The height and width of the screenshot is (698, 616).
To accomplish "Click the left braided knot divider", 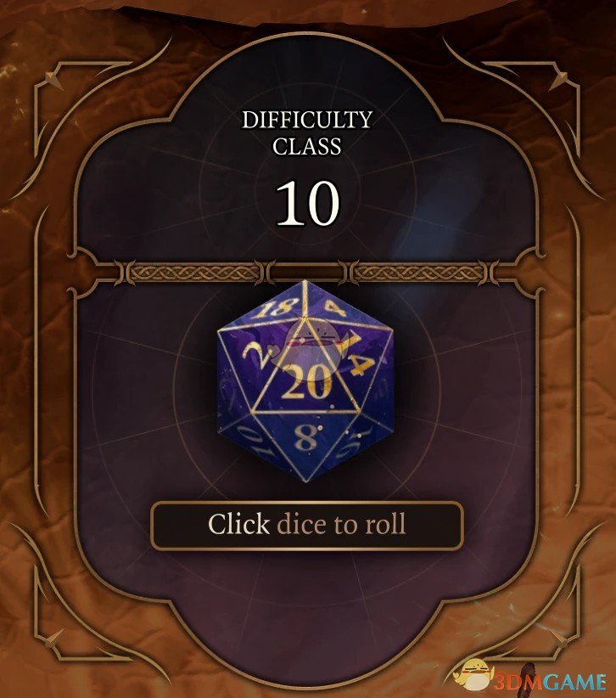I will pos(193,273).
